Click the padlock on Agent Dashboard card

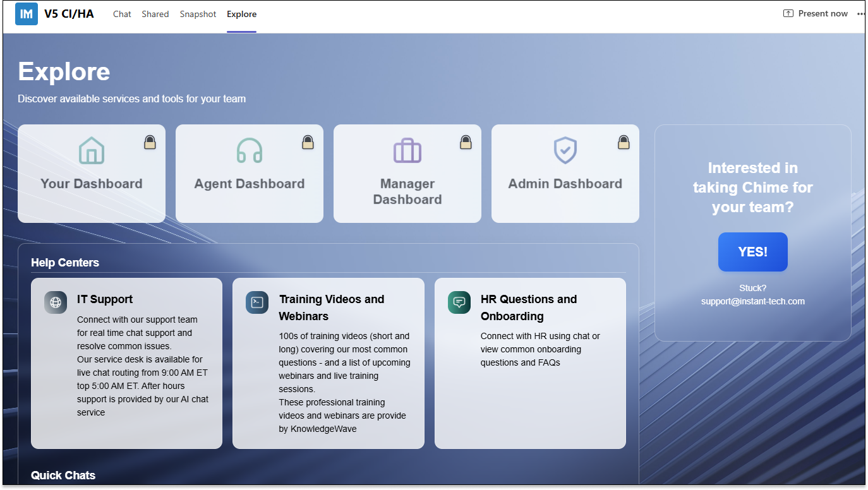tap(308, 142)
